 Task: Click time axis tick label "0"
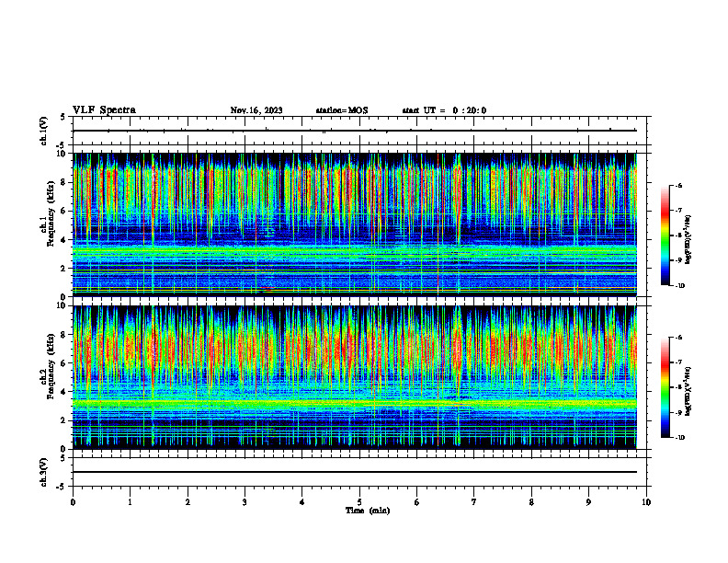tap(73, 502)
